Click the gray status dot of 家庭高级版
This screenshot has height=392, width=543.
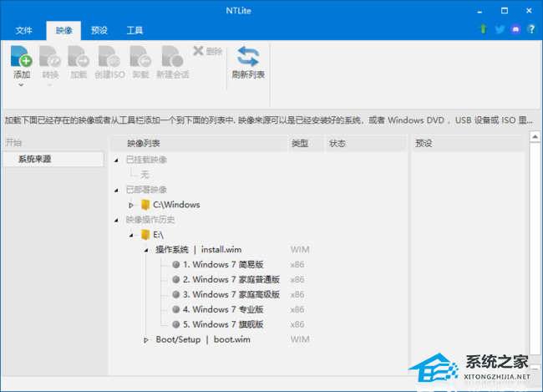(176, 294)
